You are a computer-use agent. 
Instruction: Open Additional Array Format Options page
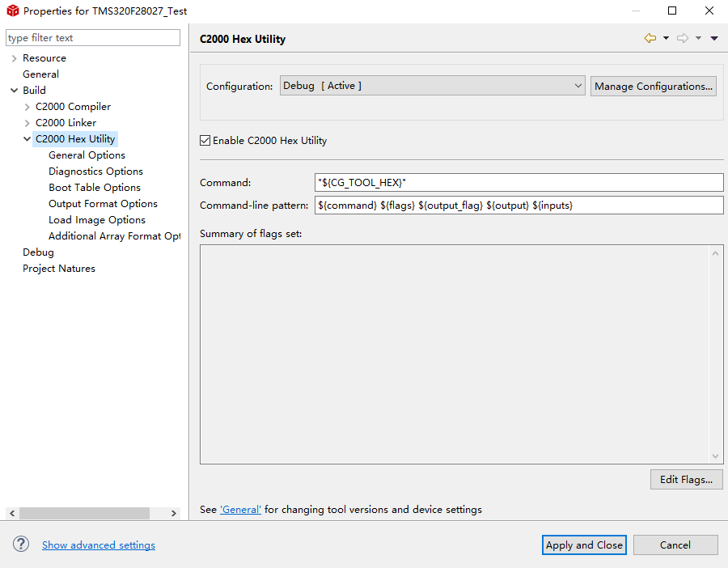click(x=114, y=236)
